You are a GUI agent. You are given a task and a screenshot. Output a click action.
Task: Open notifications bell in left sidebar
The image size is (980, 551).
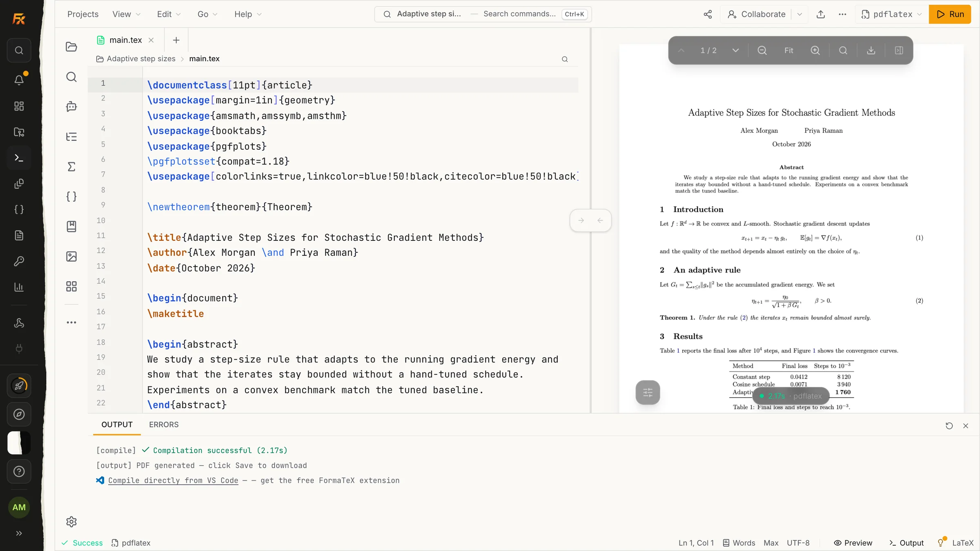[19, 80]
